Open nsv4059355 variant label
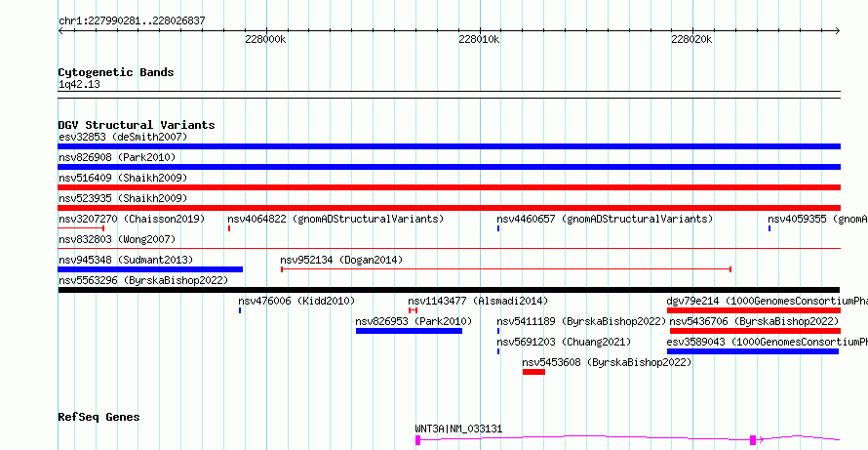 [817, 219]
